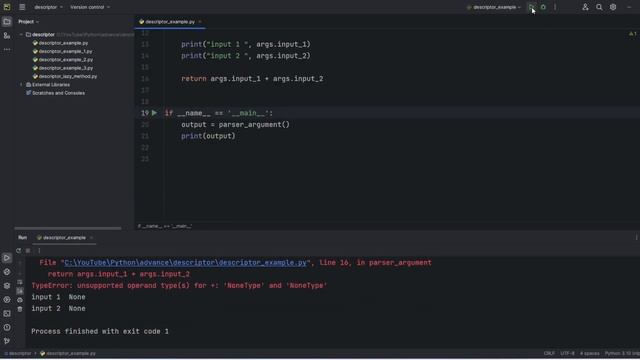Click 'Process finished with exit code 1' text

[100, 331]
